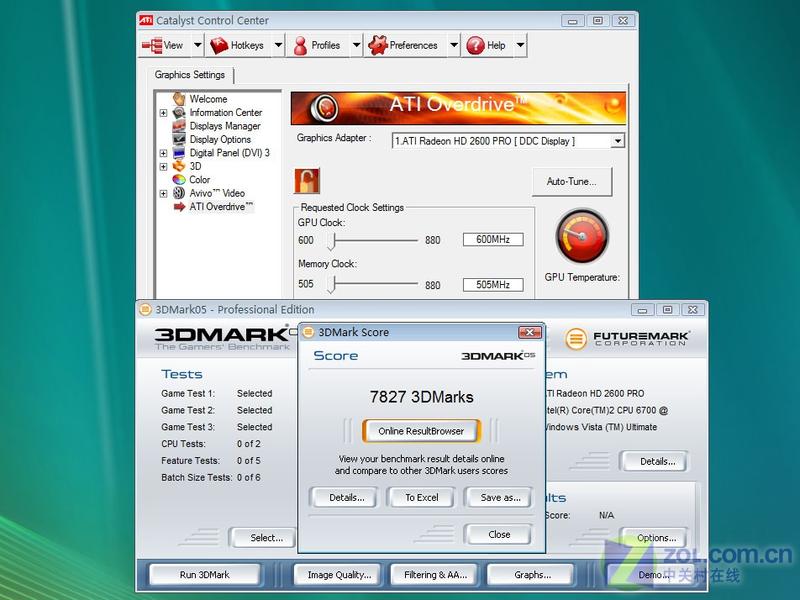The height and width of the screenshot is (600, 800).
Task: Click the GPU Clock slider handle
Action: (x=333, y=241)
